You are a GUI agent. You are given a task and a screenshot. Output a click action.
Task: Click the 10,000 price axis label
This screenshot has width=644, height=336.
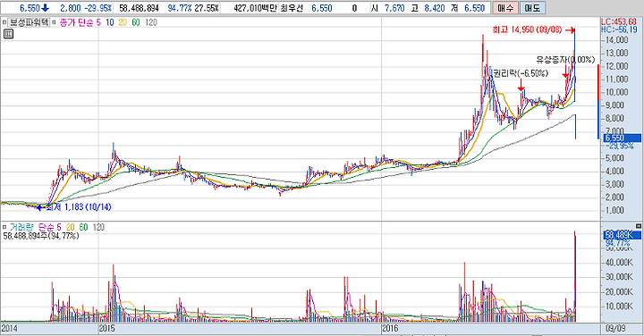(x=616, y=92)
